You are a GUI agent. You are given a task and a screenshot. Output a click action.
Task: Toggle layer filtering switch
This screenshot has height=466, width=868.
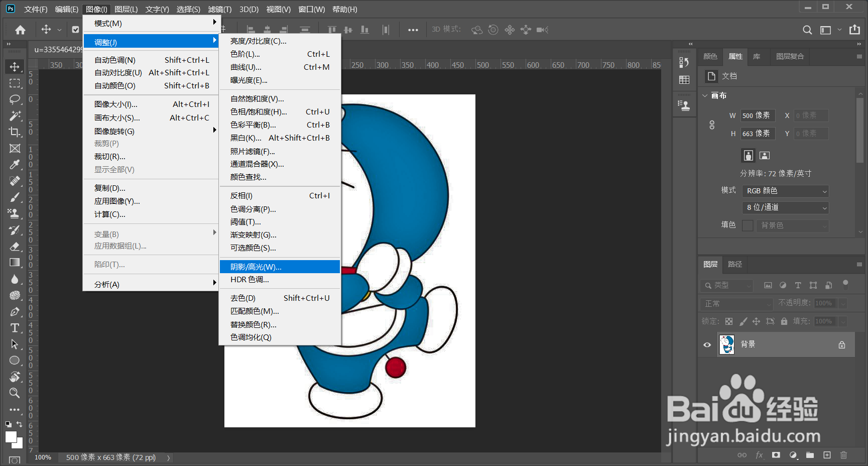(845, 284)
